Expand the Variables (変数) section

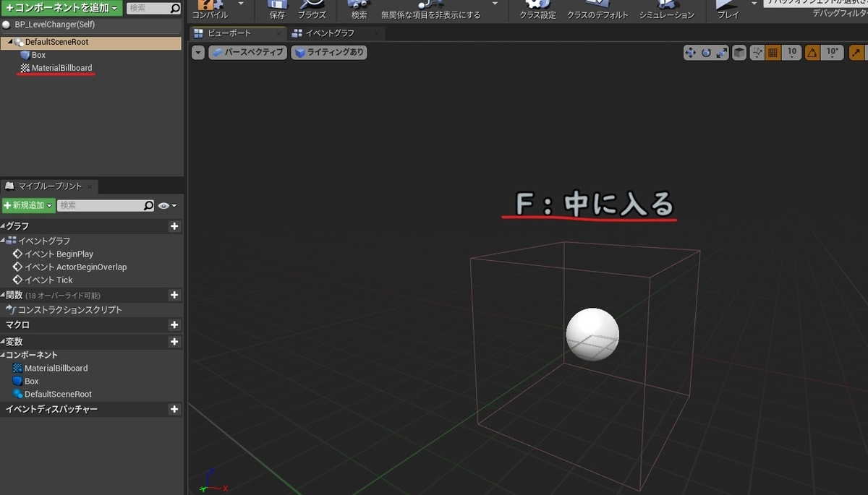pyautogui.click(x=3, y=342)
